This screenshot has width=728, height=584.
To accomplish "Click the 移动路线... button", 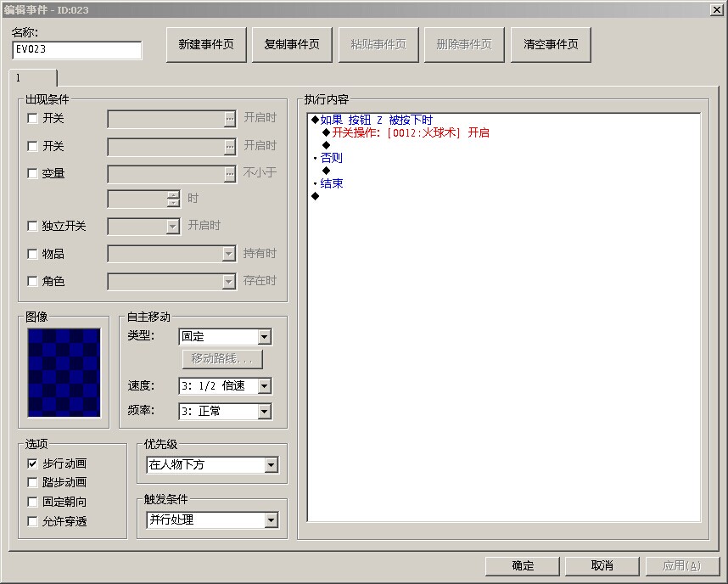I will click(222, 359).
